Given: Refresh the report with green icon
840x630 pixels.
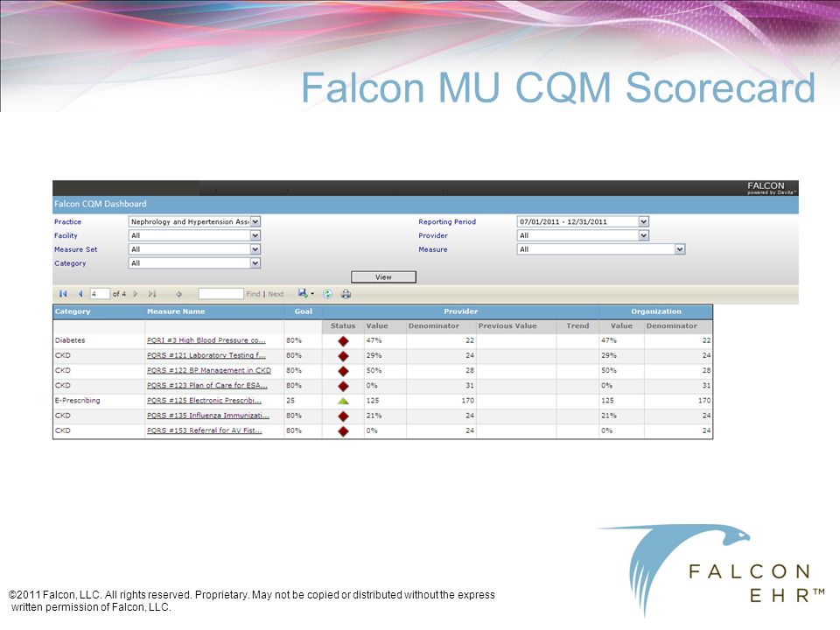Looking at the screenshot, I should pos(328,294).
